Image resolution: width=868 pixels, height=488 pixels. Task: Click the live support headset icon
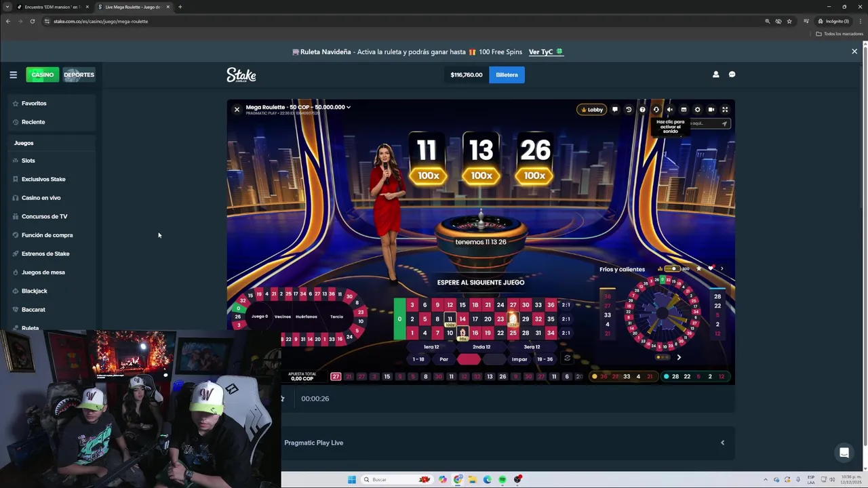click(x=656, y=109)
